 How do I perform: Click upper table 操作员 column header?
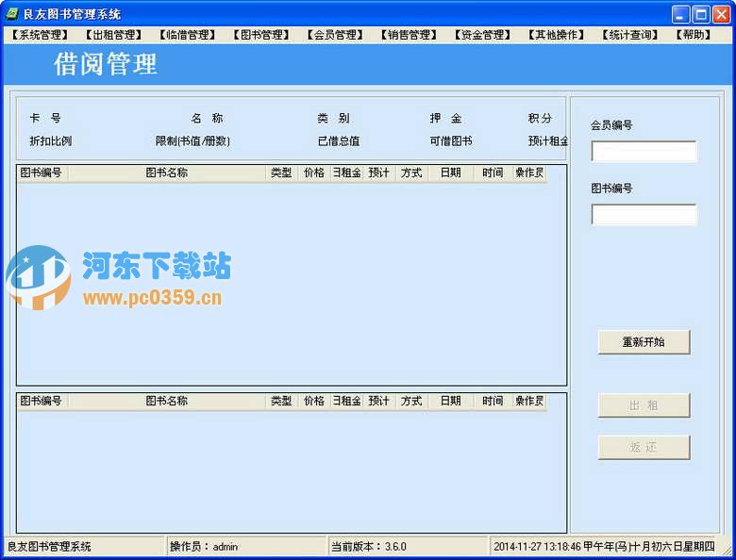coord(529,173)
